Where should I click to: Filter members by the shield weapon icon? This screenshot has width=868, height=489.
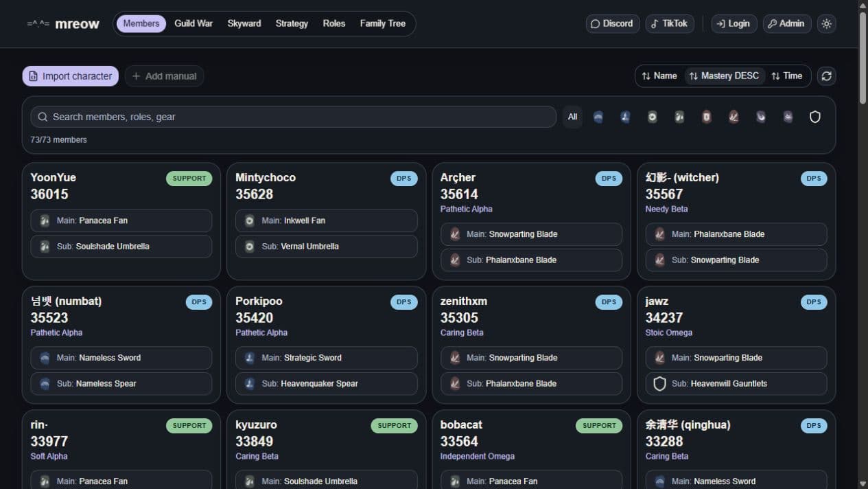click(815, 117)
